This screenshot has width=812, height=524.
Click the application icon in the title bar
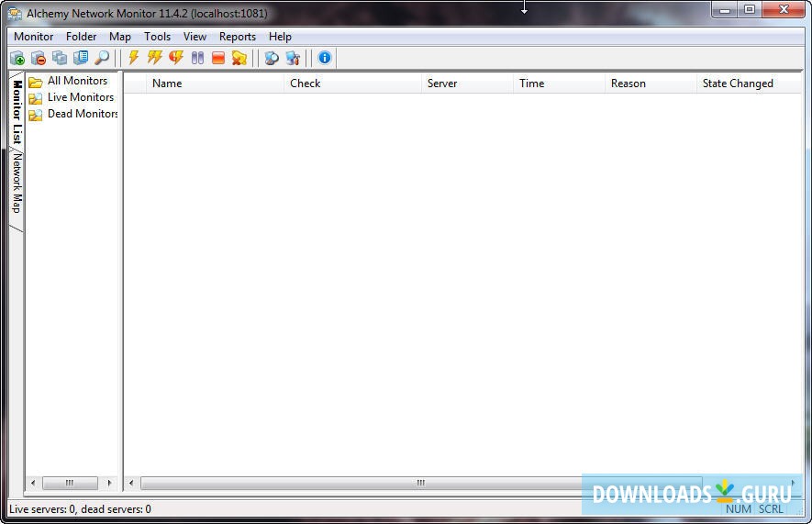tap(15, 14)
